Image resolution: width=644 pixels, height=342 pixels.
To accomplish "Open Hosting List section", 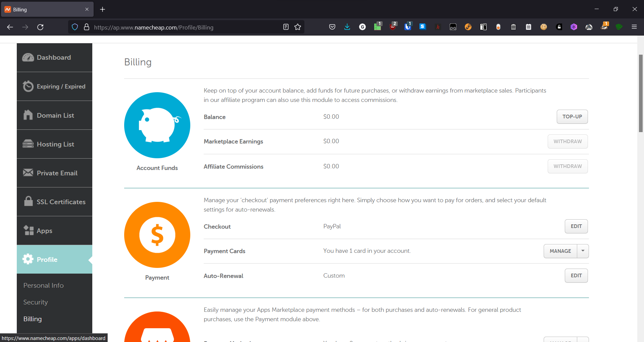I will point(54,144).
